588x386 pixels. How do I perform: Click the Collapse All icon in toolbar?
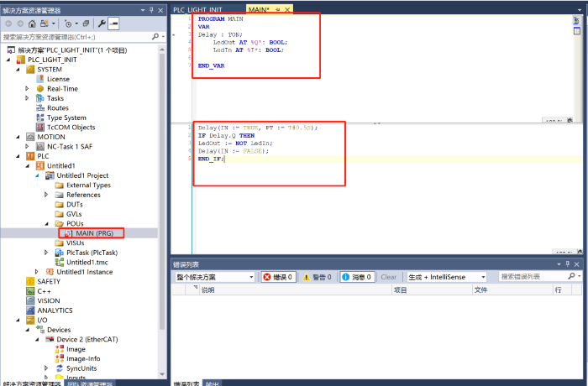(86, 23)
